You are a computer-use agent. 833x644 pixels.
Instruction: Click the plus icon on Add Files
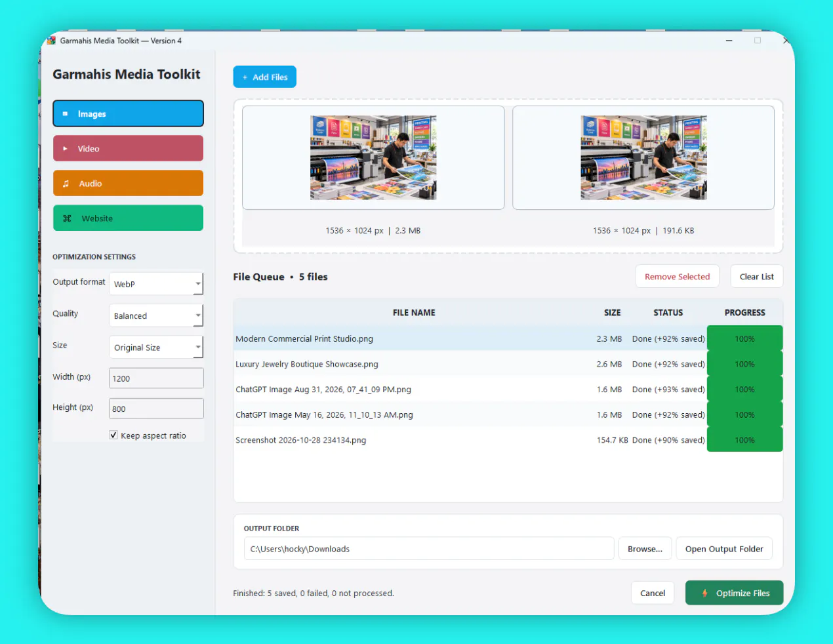(245, 77)
